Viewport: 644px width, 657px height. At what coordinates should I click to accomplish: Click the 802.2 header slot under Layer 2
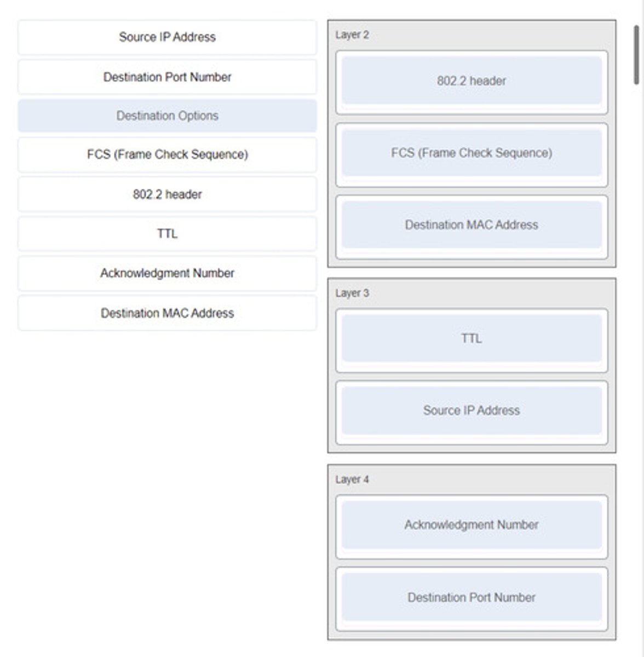(x=472, y=81)
